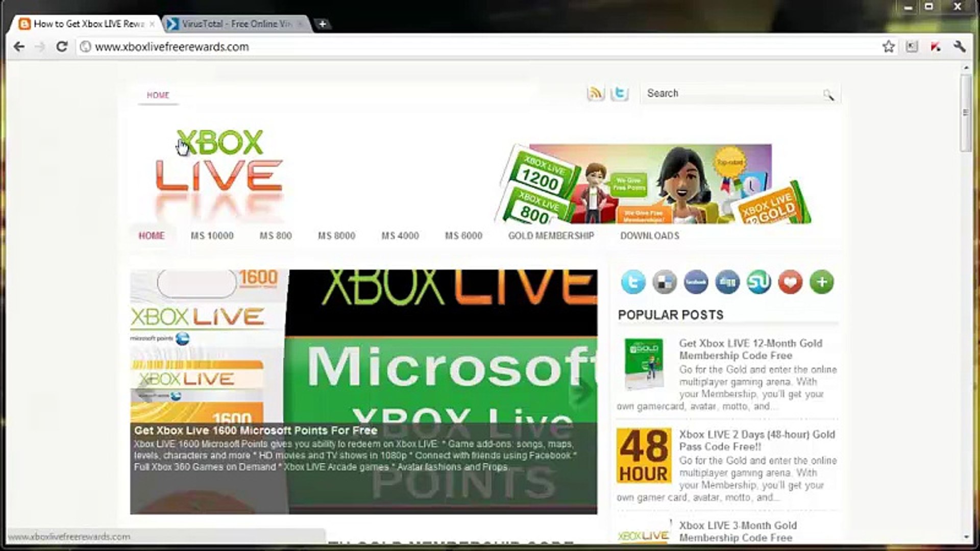Image resolution: width=980 pixels, height=551 pixels.
Task: Open the DOWNLOADS navigation section
Action: pyautogui.click(x=649, y=236)
